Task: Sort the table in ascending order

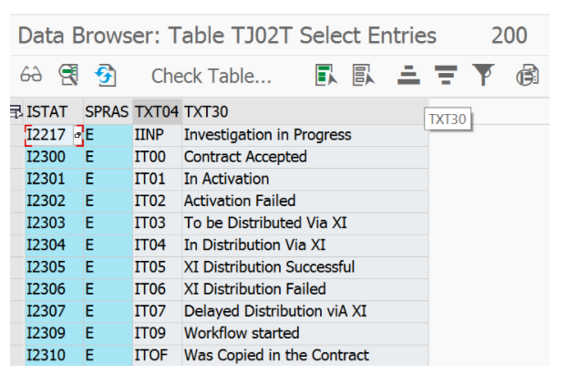Action: tap(408, 75)
